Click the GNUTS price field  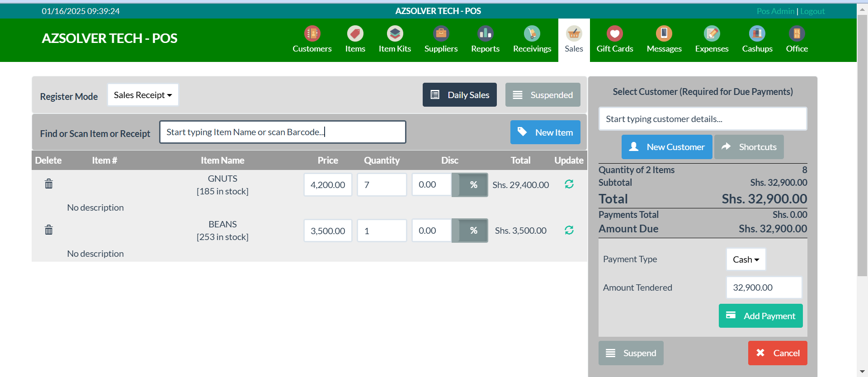[x=328, y=185]
